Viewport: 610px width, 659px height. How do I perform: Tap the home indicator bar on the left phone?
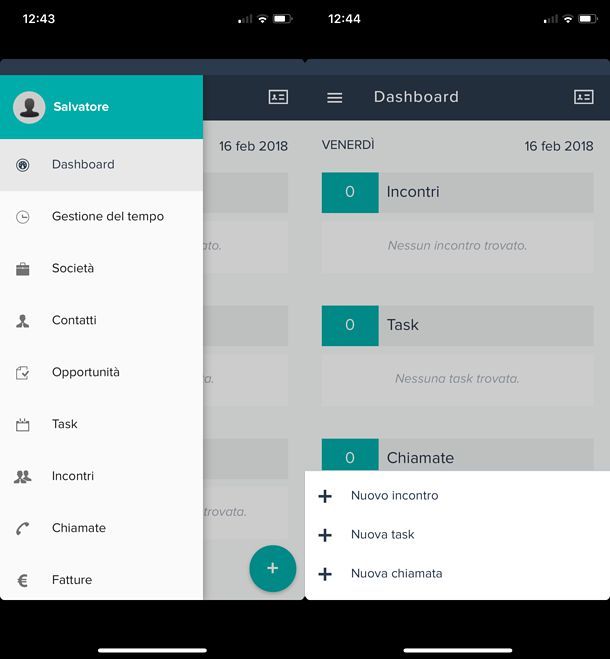[152, 651]
